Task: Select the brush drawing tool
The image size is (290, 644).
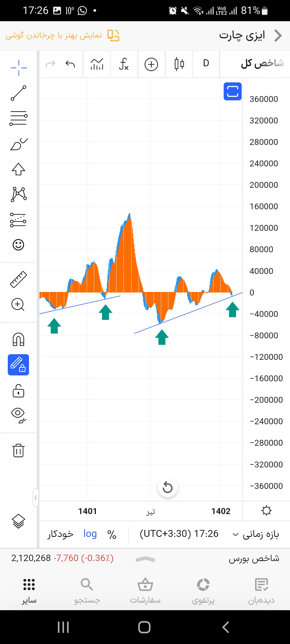Action: 19,144
